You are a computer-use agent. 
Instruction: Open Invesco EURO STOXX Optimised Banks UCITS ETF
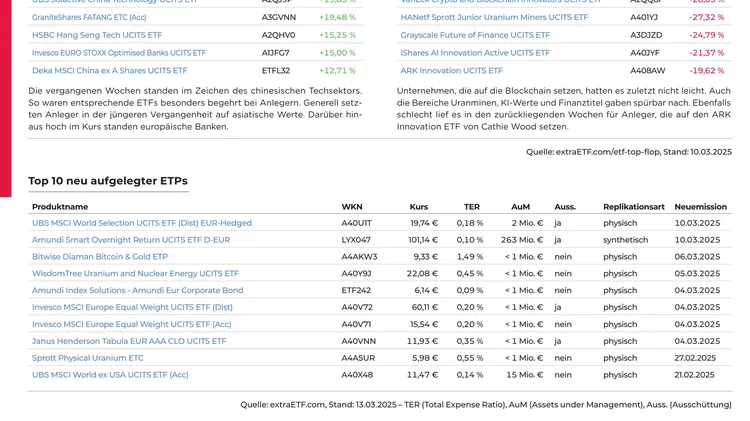pos(119,53)
